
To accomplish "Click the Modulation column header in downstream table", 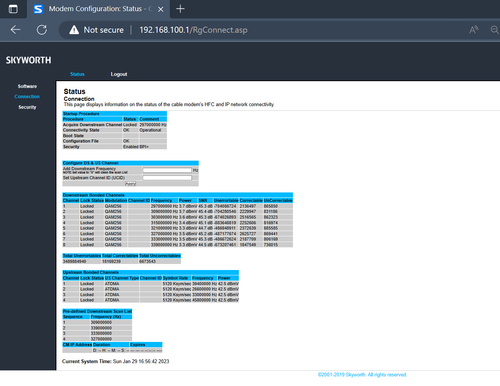I will 116,200.
